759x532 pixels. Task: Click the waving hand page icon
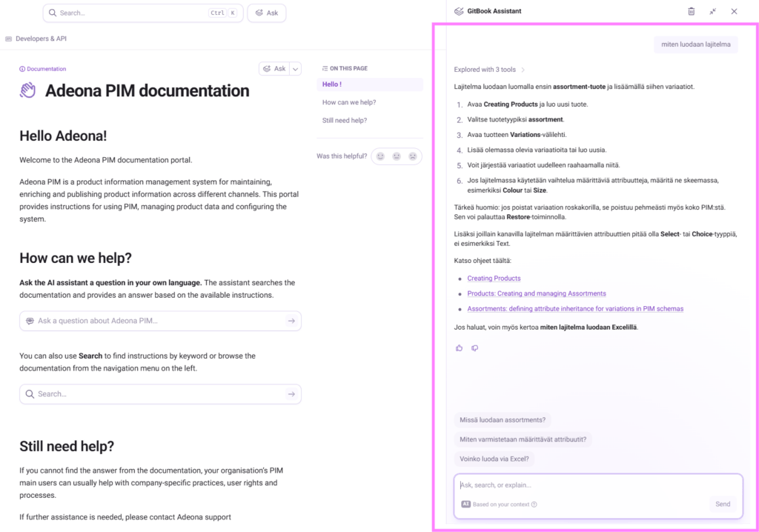[x=28, y=90]
